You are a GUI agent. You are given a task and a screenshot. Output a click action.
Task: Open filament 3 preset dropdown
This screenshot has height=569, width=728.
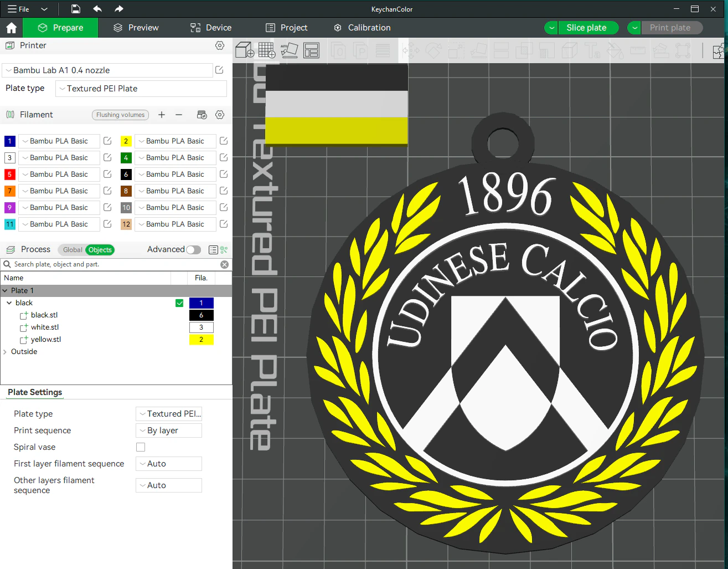(x=59, y=157)
